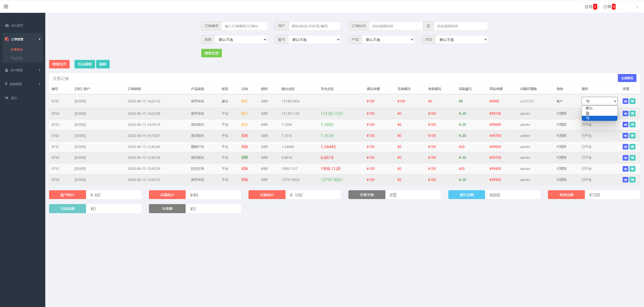Screen dimensions: 644x307
Task: Mute sound for order 8765
Action: point(625,101)
